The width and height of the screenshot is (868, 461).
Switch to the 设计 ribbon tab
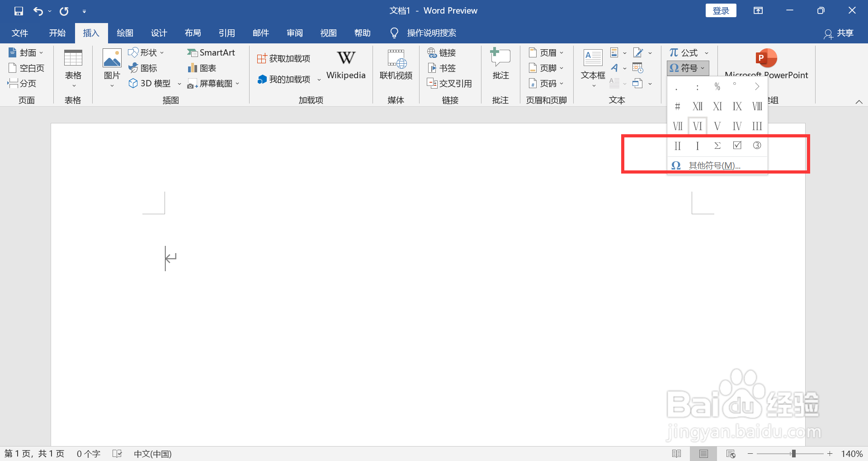[x=159, y=33]
